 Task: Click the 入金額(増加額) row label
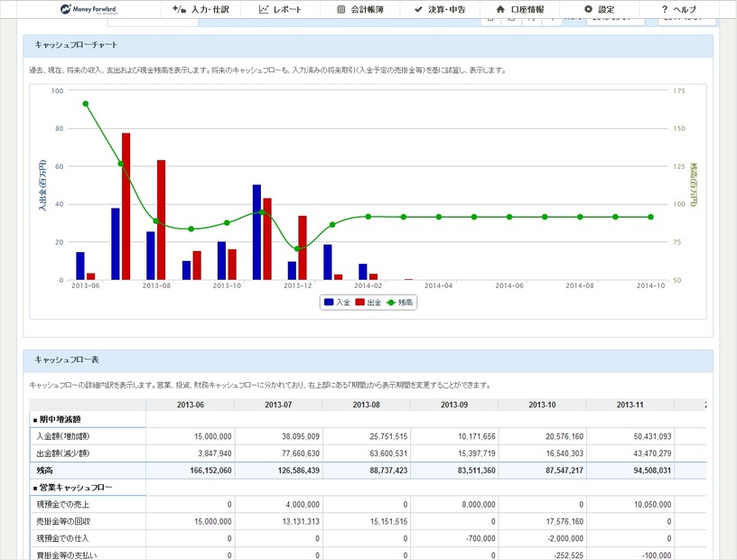click(63, 436)
